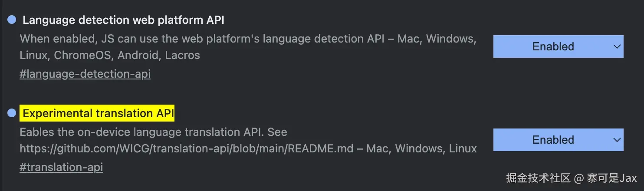Click the 掘金技术社区 watermark text
Viewport: 644px width, 191px height.
(538, 178)
